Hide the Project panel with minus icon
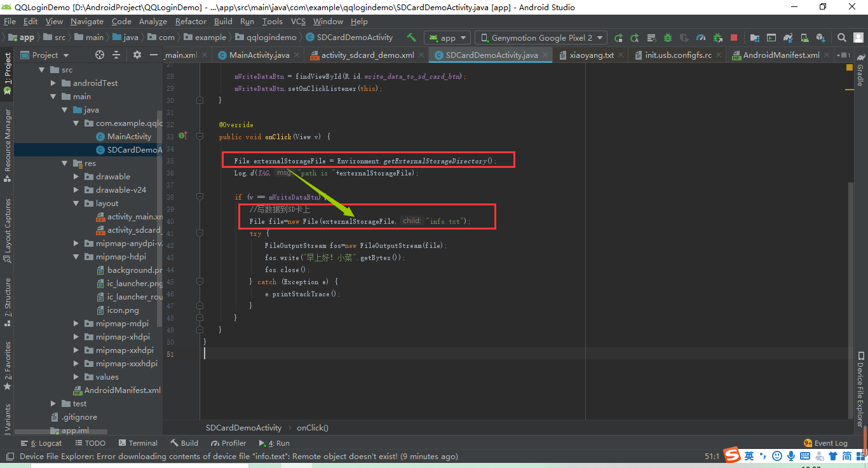The width and height of the screenshot is (868, 468). 154,55
